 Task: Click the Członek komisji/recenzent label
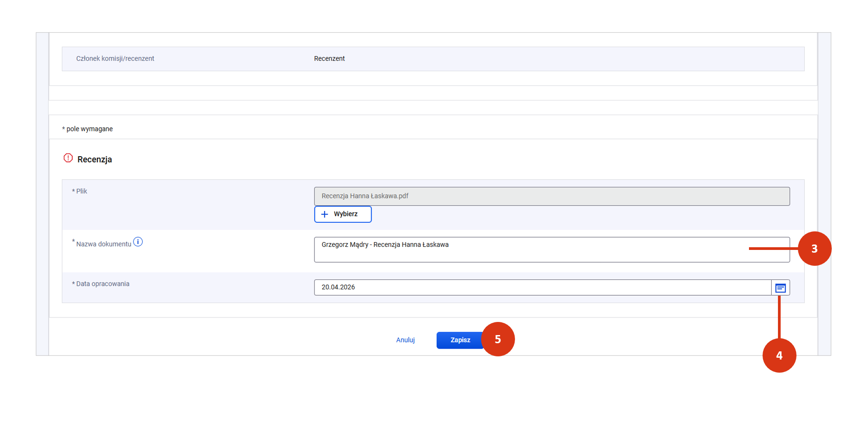115,58
